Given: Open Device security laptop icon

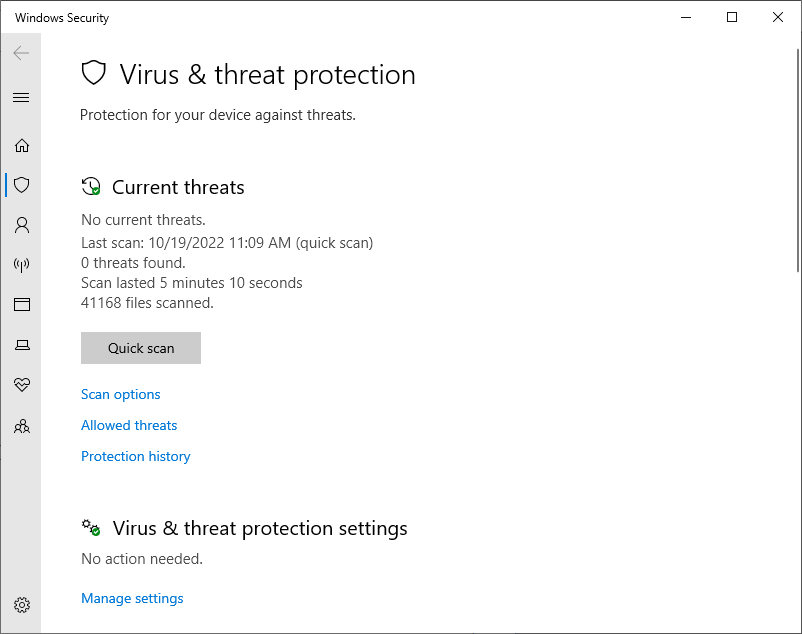Looking at the screenshot, I should tap(21, 345).
